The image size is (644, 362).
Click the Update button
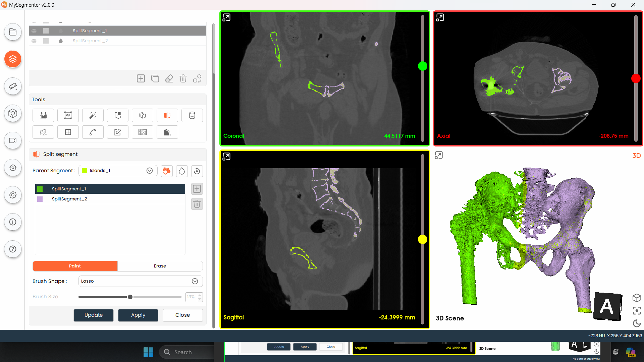coord(94,315)
